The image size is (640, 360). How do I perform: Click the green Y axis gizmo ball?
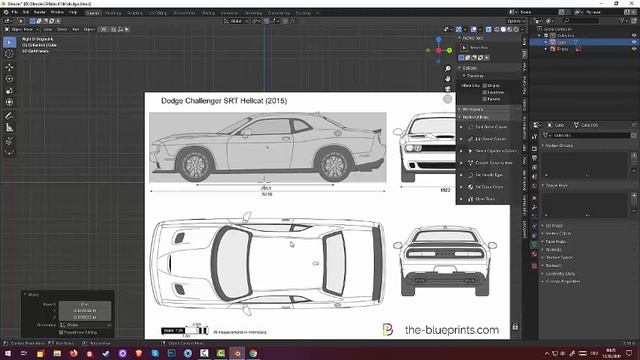(449, 51)
